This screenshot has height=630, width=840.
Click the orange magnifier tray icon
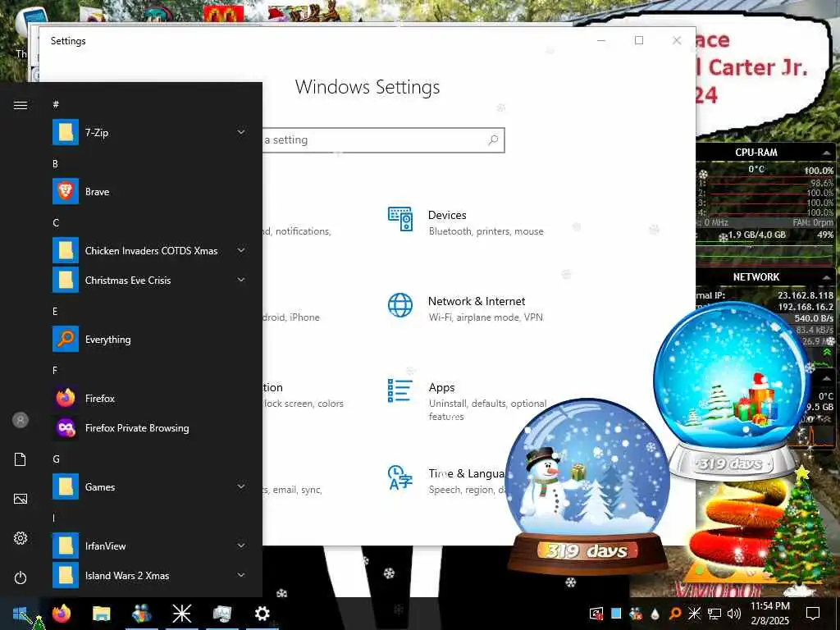675,614
